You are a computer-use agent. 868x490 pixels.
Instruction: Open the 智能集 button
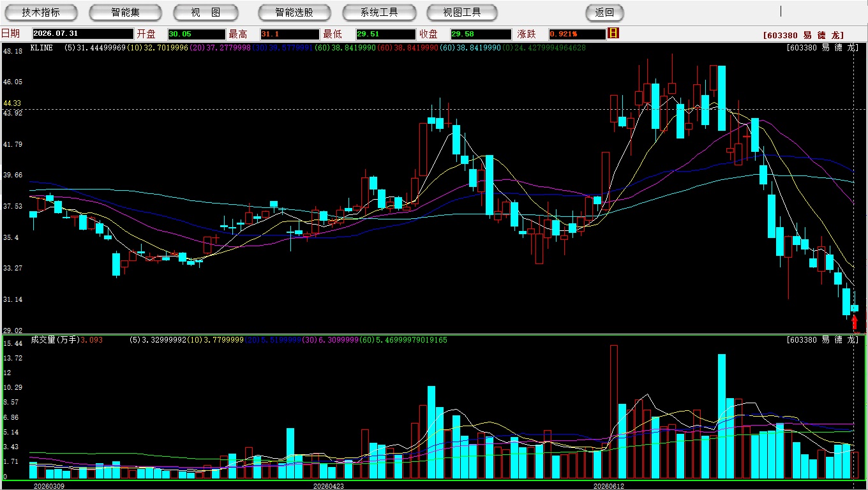point(125,12)
